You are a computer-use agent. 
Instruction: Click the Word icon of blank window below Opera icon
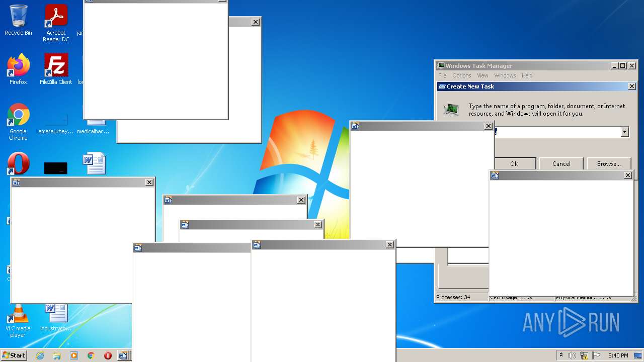pyautogui.click(x=16, y=183)
